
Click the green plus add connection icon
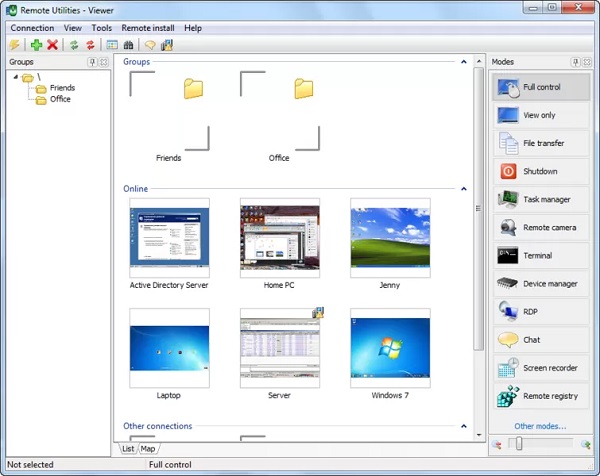click(x=37, y=45)
